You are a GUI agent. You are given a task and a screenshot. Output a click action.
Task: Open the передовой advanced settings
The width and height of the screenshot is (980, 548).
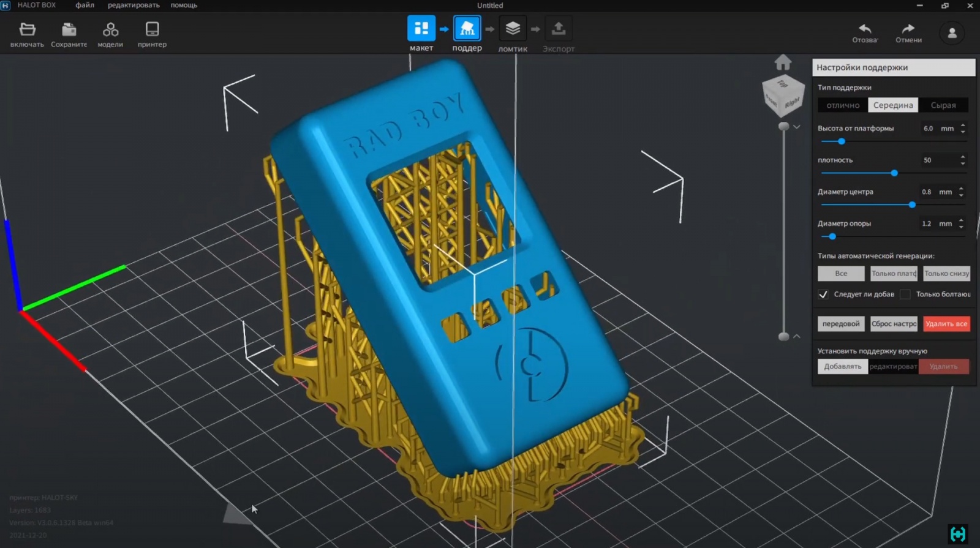841,324
